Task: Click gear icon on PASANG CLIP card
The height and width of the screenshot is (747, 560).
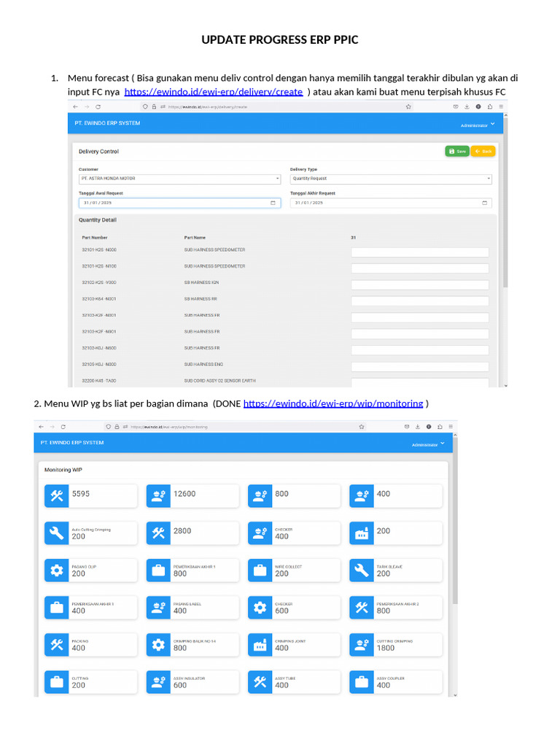Action: [x=57, y=570]
